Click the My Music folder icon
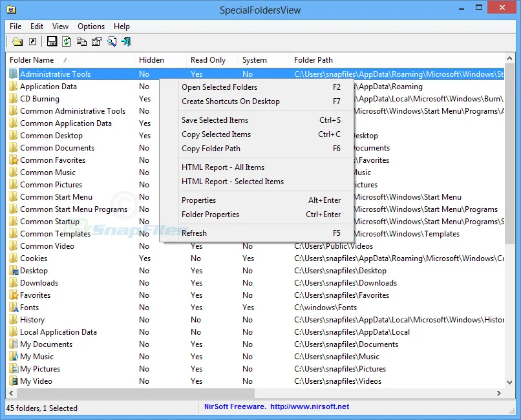 pos(14,357)
